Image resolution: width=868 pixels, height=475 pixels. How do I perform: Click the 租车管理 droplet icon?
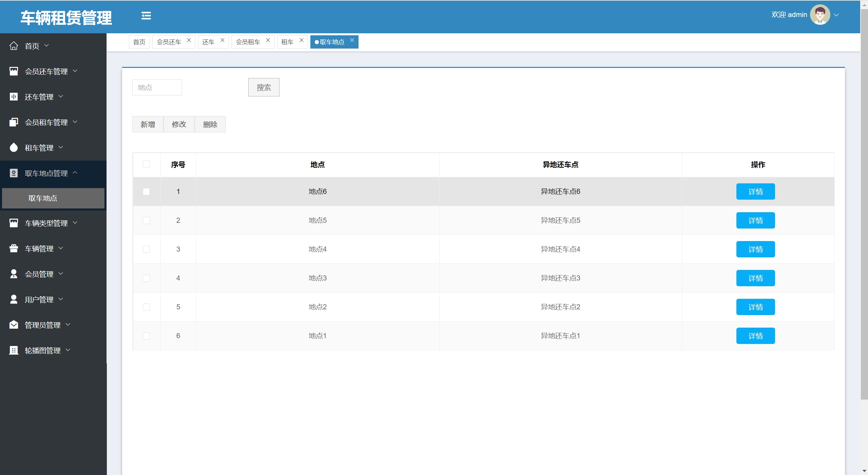point(14,147)
